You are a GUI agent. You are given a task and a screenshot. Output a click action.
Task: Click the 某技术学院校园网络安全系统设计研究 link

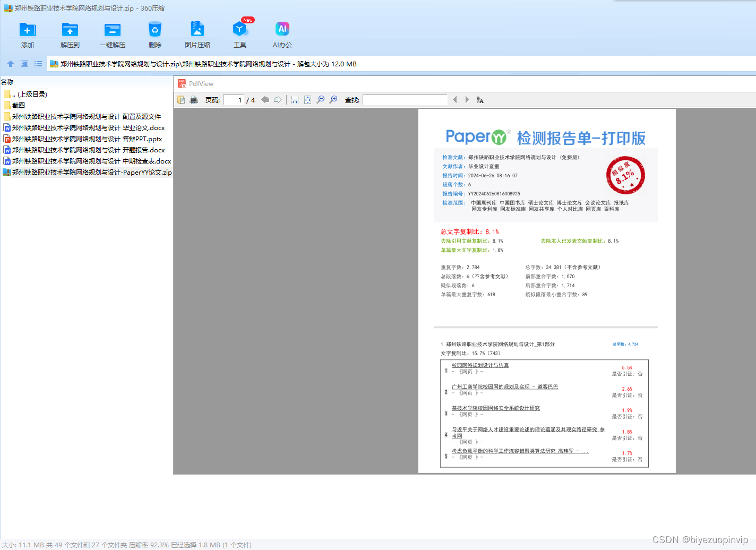tap(496, 408)
